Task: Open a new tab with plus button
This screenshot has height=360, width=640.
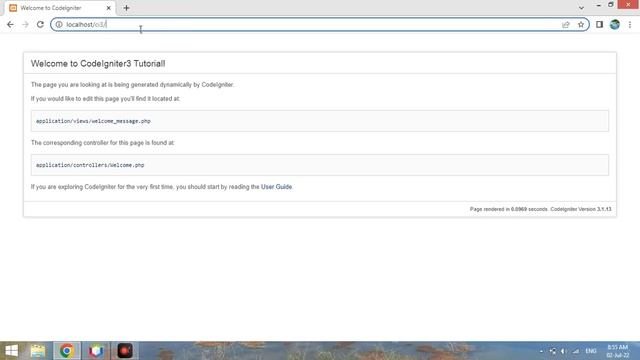Action: point(126,8)
